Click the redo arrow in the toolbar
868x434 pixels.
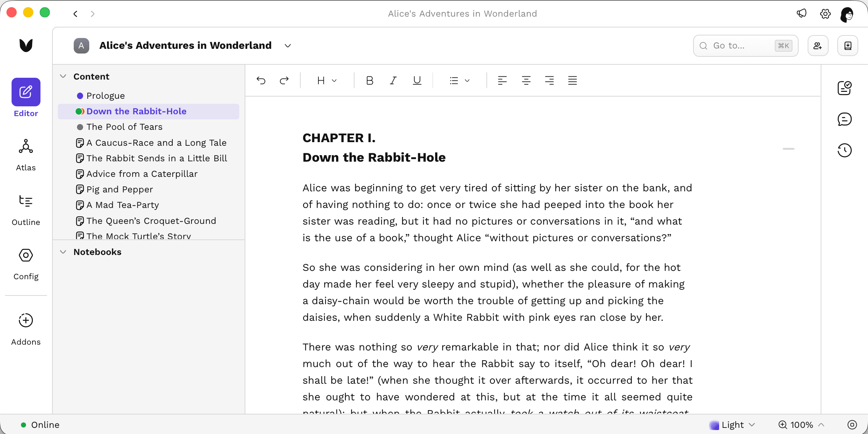(x=284, y=80)
